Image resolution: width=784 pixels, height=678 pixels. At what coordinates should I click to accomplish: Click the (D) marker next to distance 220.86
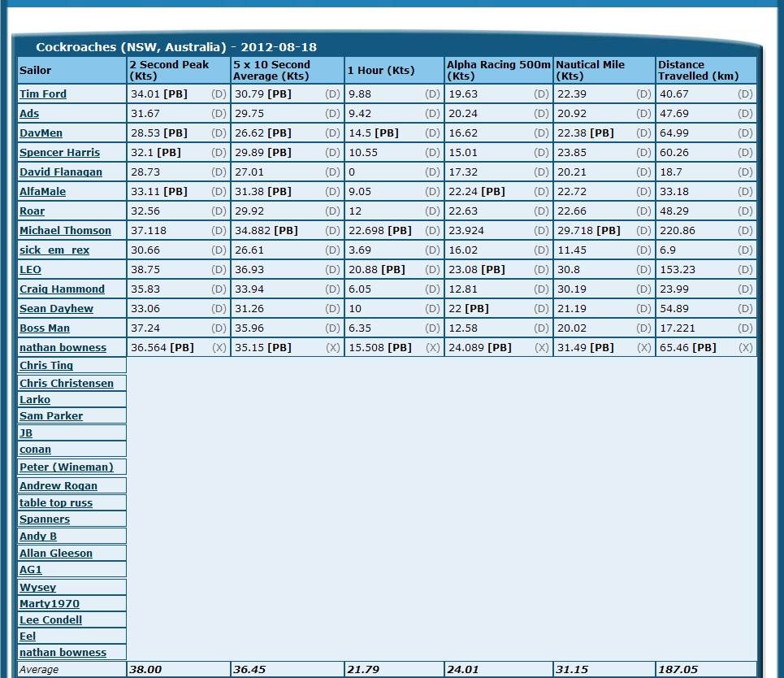(745, 231)
